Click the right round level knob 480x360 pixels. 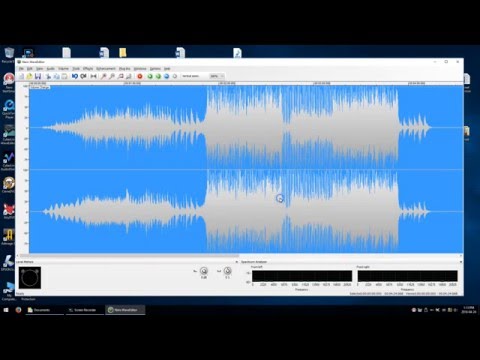point(227,271)
